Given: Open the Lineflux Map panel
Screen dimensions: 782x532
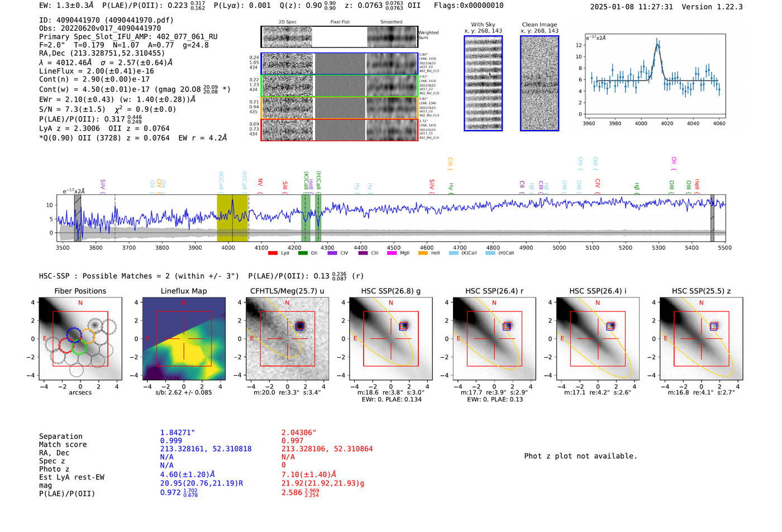Looking at the screenshot, I should click(x=184, y=339).
